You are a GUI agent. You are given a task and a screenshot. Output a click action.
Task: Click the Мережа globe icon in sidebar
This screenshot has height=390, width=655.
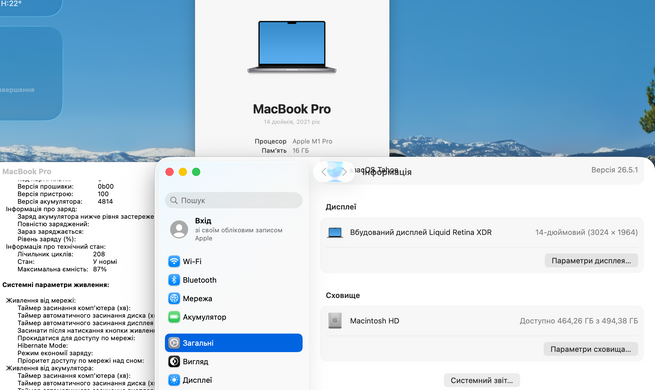tap(174, 299)
